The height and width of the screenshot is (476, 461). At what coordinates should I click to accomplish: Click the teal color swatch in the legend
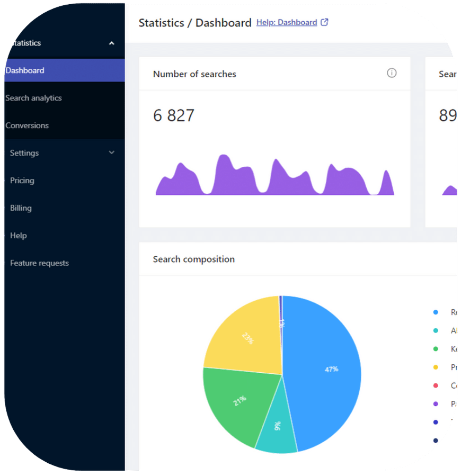(x=436, y=330)
